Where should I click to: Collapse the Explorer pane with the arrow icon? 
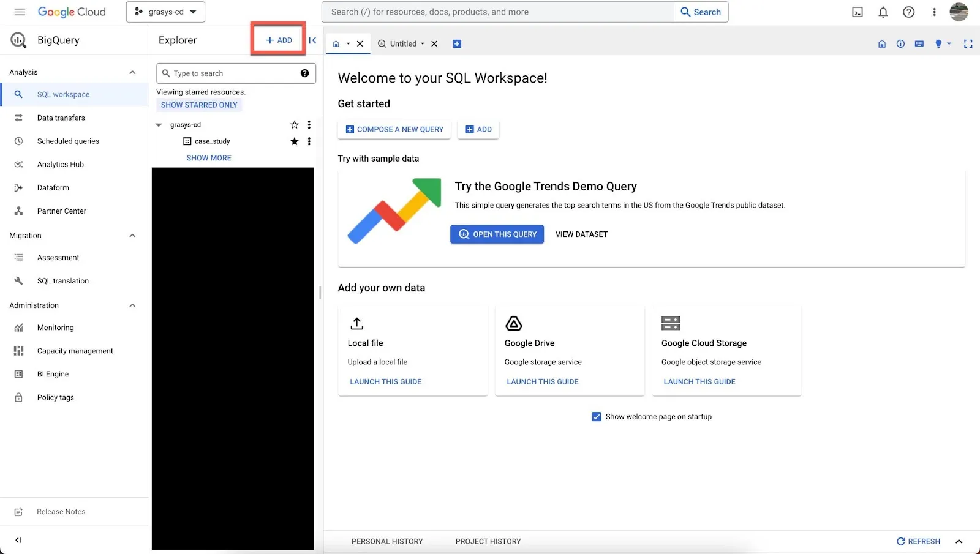[312, 40]
